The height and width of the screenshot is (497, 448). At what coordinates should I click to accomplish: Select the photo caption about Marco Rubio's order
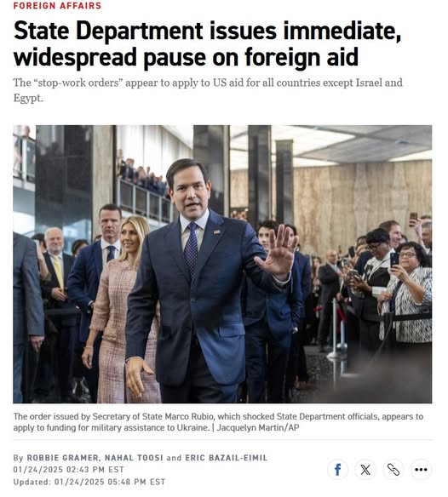click(218, 422)
